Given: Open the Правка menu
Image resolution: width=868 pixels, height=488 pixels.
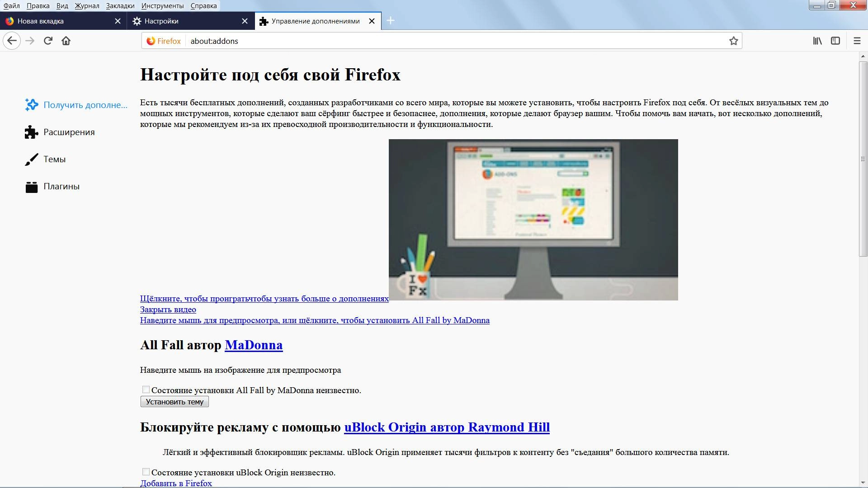Looking at the screenshot, I should [38, 6].
